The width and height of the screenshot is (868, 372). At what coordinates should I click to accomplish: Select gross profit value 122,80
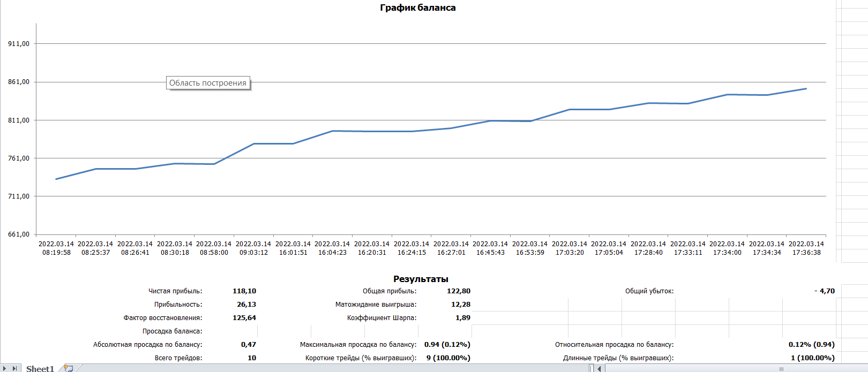click(x=459, y=291)
